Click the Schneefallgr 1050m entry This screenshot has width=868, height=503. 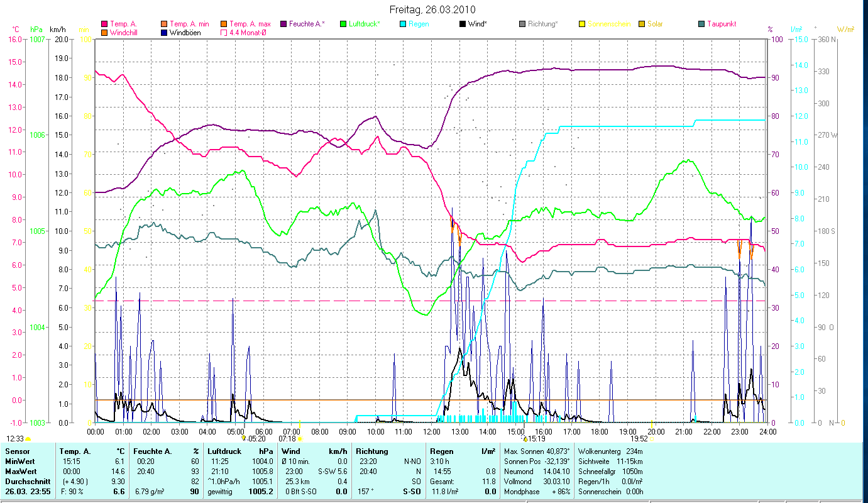[x=610, y=471]
